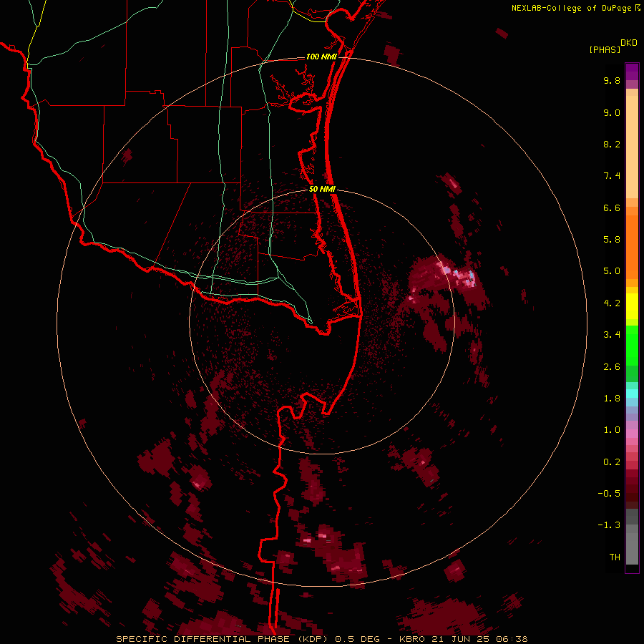Click the -1.3 scale label
Screen dimensions: 644x644
[609, 525]
